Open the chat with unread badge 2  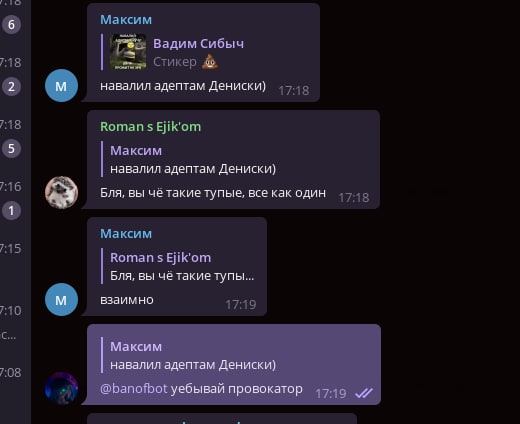click(11, 87)
